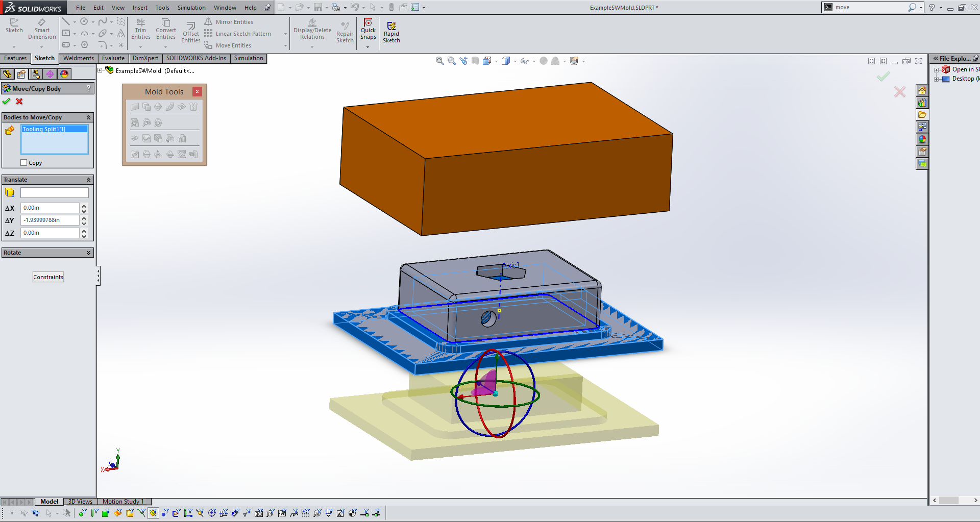Expand Desktop tree node in File Explorer
This screenshot has height=522, width=980.
[x=937, y=79]
